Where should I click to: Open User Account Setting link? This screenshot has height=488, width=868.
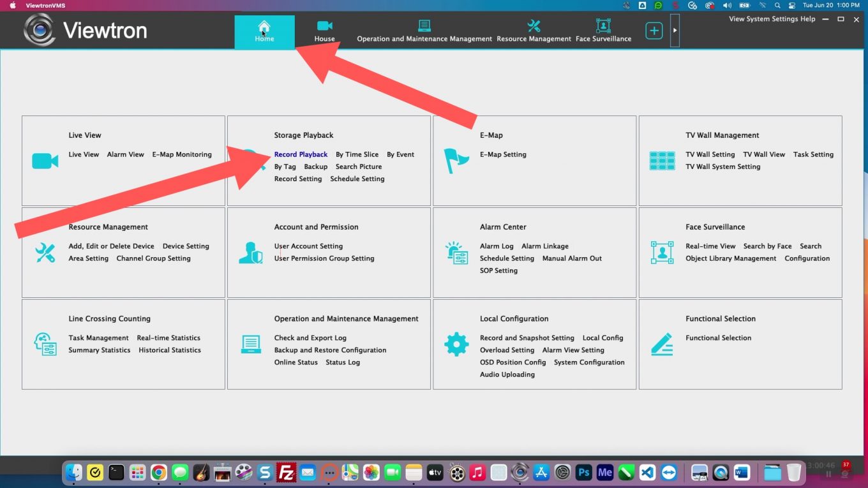point(308,246)
